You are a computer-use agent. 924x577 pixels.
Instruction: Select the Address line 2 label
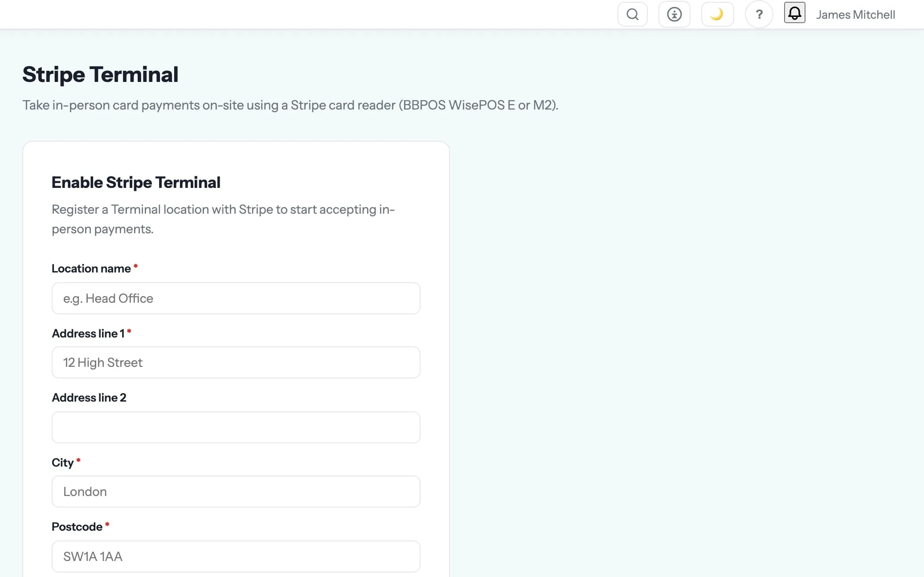pos(89,398)
